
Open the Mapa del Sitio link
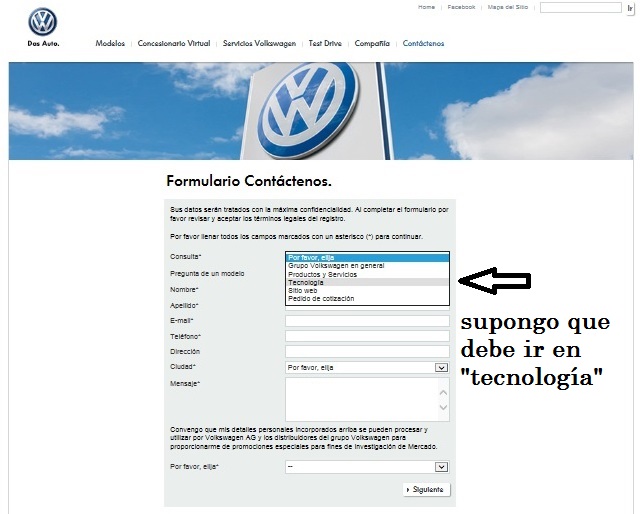(x=507, y=7)
